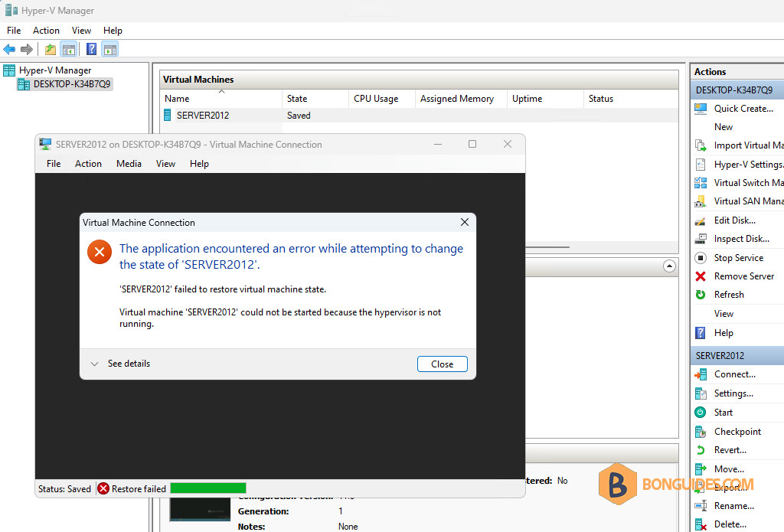The height and width of the screenshot is (532, 784).
Task: Open Hyper-V Settings from Actions pane
Action: point(748,165)
